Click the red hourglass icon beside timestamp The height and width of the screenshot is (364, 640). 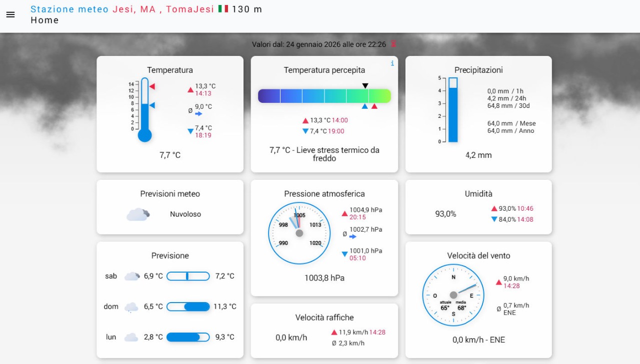click(393, 44)
